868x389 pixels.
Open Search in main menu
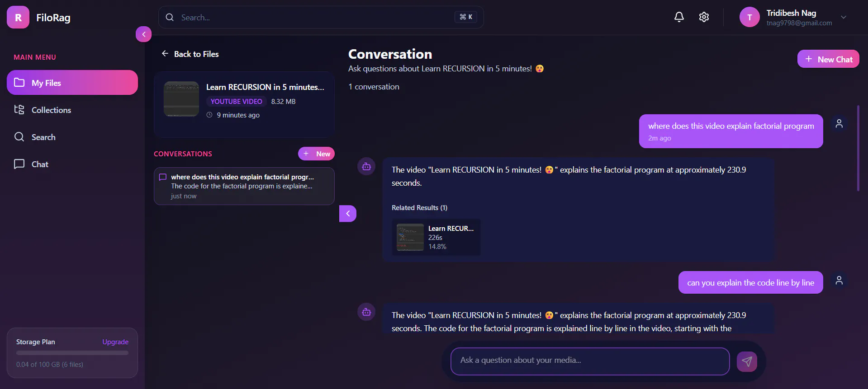click(x=72, y=137)
